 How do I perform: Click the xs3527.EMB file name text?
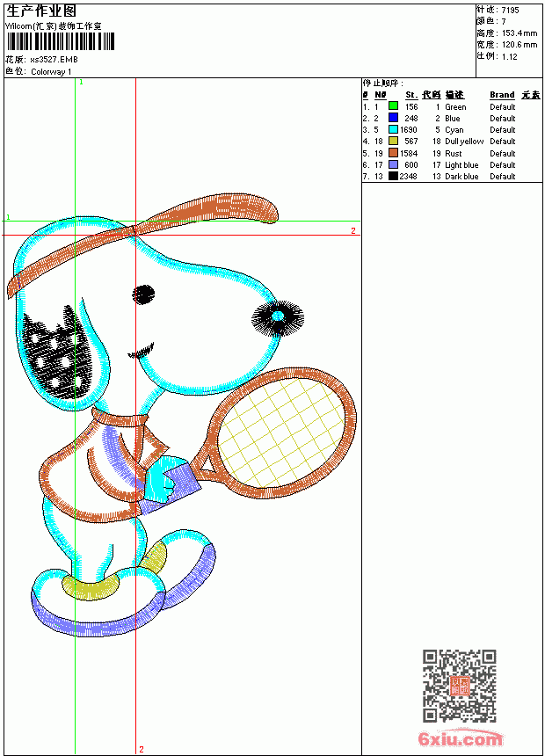point(54,60)
